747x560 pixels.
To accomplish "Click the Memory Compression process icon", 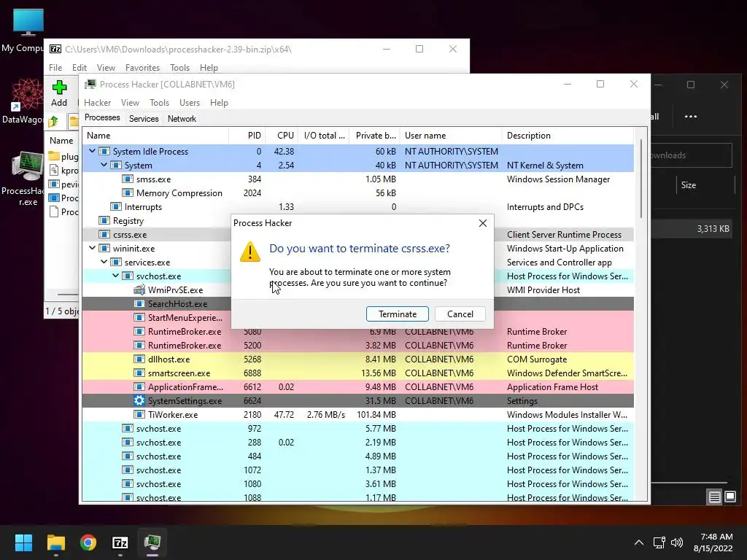I will [x=127, y=192].
